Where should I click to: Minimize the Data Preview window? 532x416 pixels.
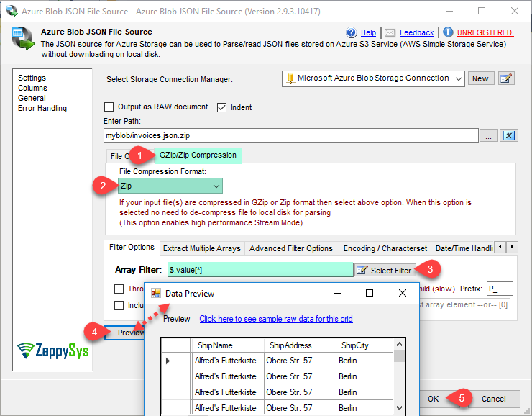(337, 293)
